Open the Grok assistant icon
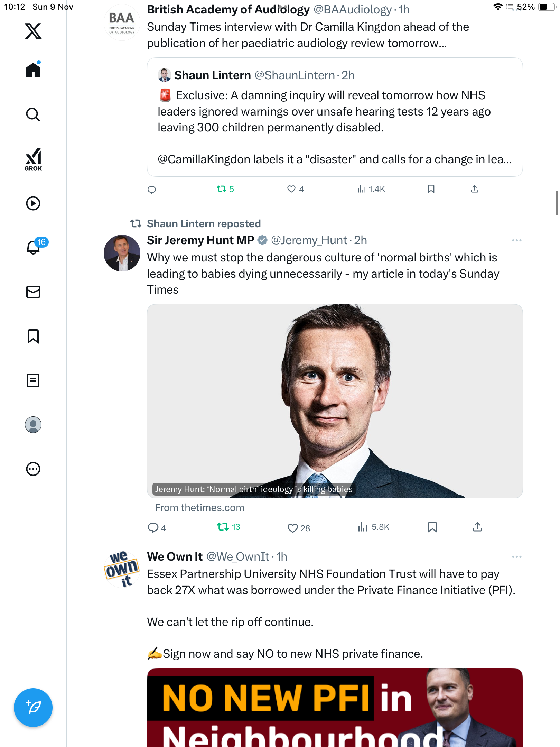 pyautogui.click(x=33, y=159)
